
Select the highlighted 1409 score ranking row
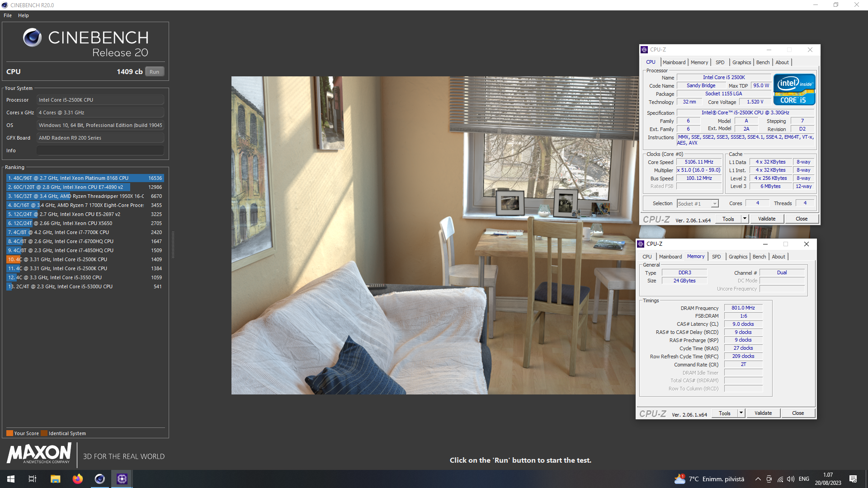point(85,259)
